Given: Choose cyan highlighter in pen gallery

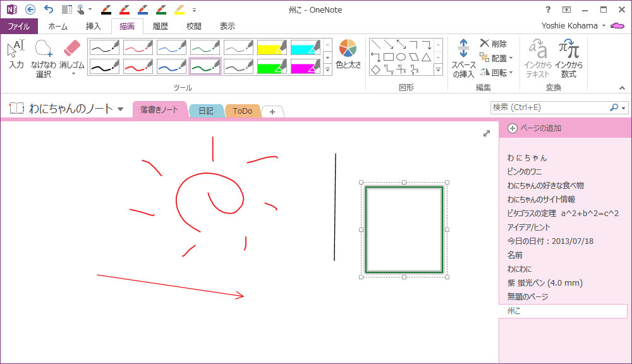Looking at the screenshot, I should 305,47.
